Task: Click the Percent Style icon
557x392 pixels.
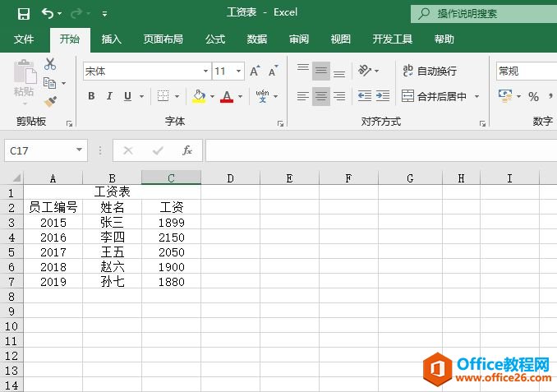Action: (x=533, y=96)
